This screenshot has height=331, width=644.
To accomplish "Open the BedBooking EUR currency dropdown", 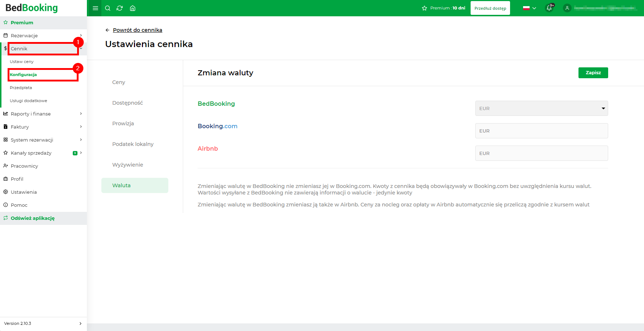I will [542, 108].
